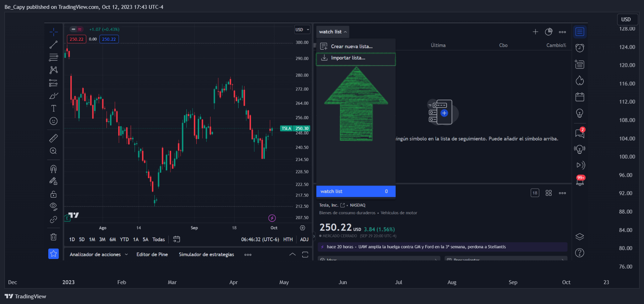Click the drawing sync link icon
The width and height of the screenshot is (644, 304).
click(54, 220)
